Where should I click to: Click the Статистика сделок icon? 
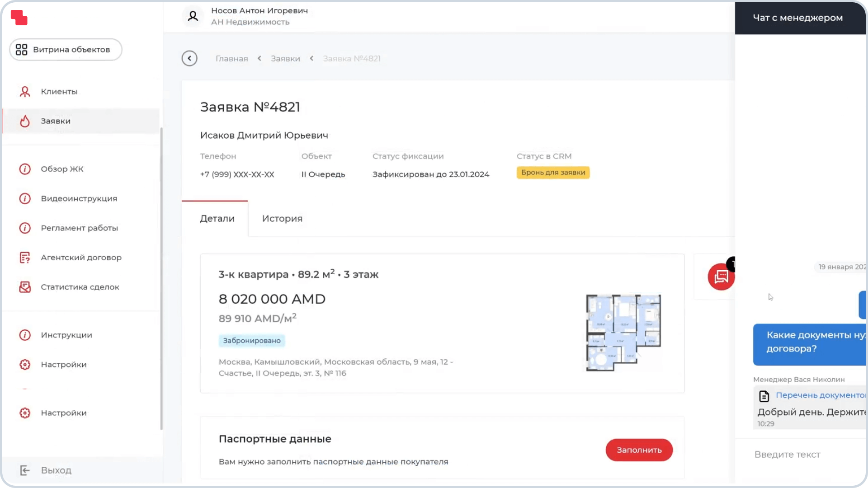[x=25, y=287]
